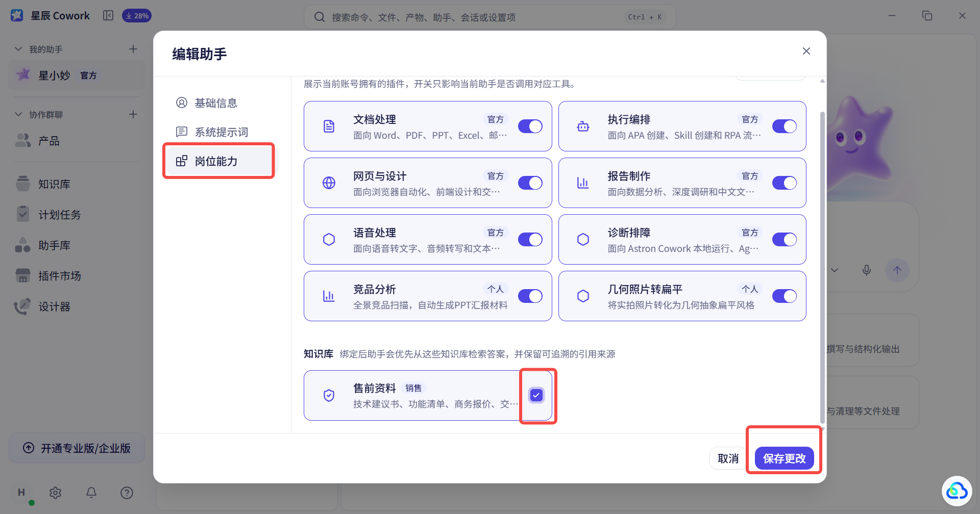Click the 保存更改 button
980x514 pixels.
pos(784,458)
